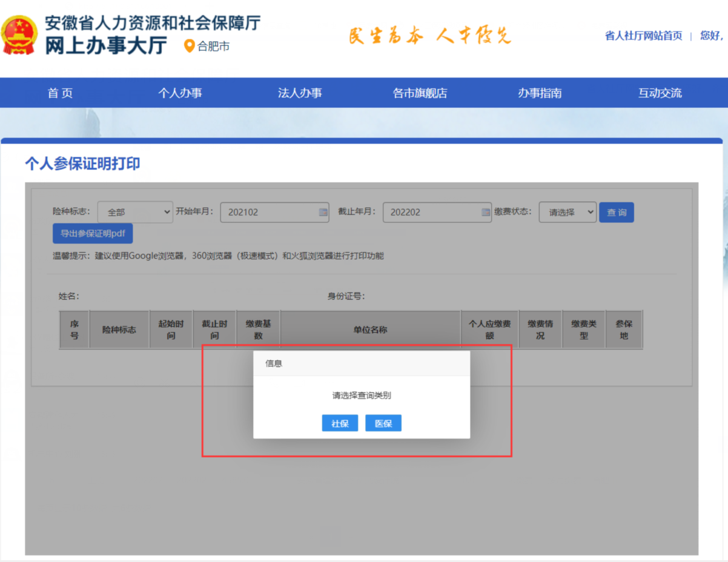This screenshot has width=728, height=562.
Task: Click the 导出参保证明pdf button
Action: (x=93, y=233)
